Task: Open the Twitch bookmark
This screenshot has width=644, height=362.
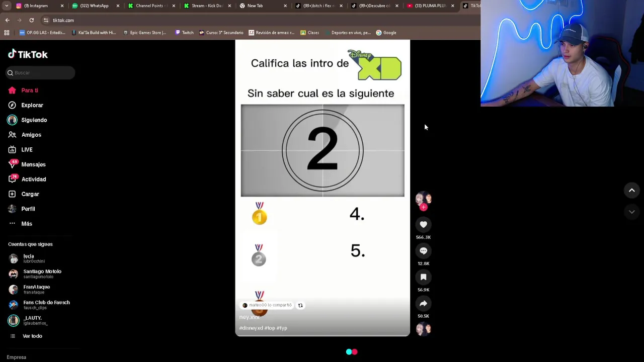Action: (x=184, y=33)
